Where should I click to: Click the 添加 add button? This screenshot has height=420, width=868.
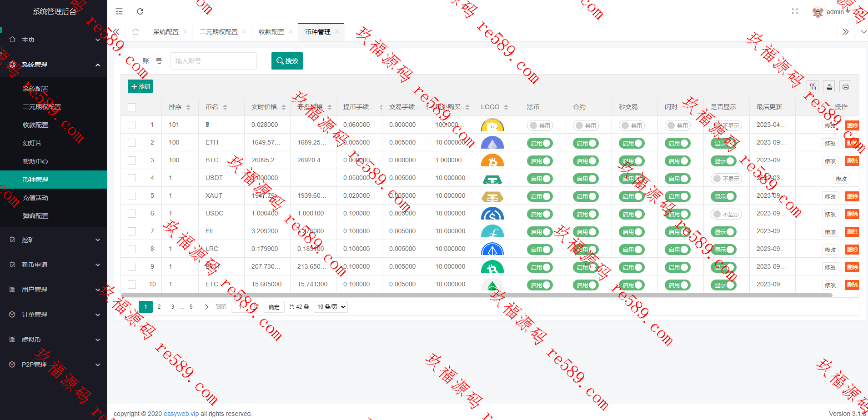click(140, 86)
